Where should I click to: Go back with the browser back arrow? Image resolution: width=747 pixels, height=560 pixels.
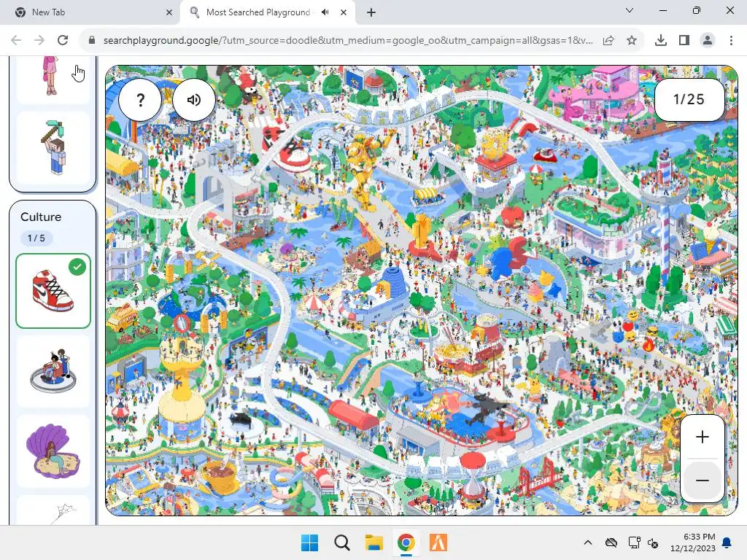tap(16, 41)
